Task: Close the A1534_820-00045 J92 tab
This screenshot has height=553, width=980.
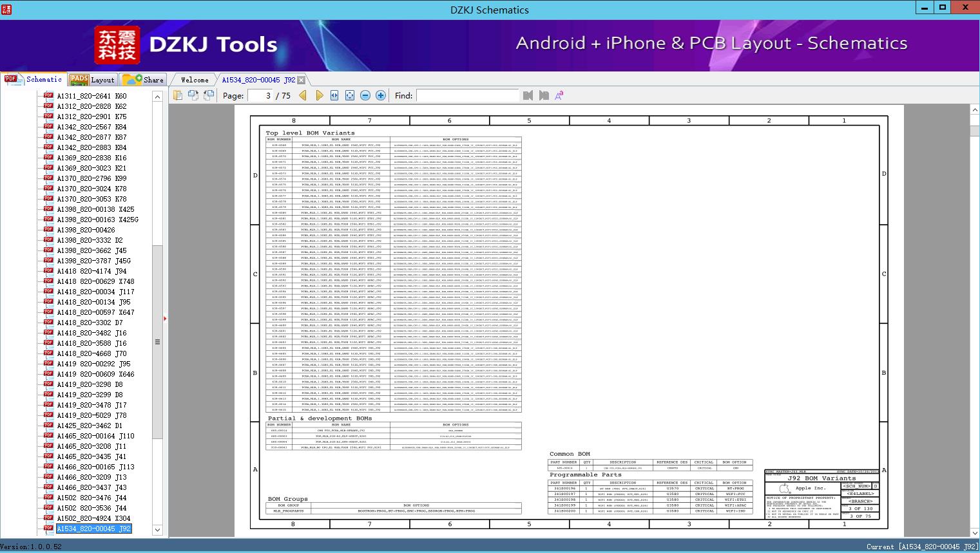Action: click(302, 80)
